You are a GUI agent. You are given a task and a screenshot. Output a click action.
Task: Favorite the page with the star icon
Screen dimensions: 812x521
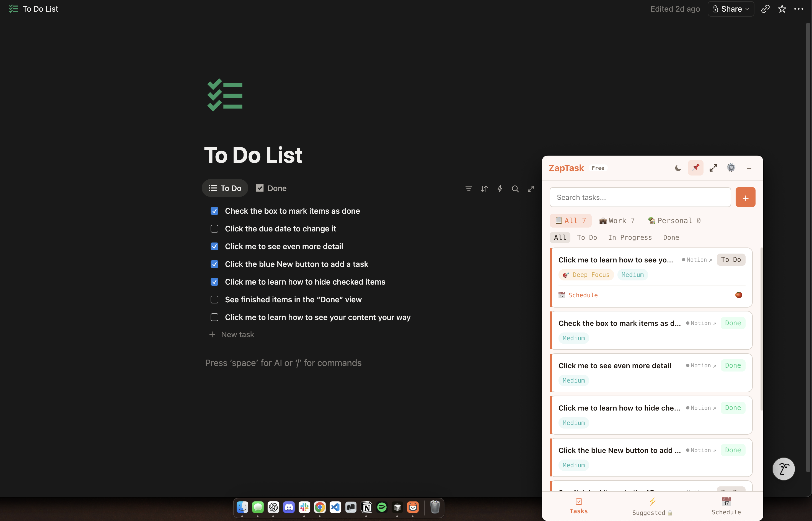pyautogui.click(x=782, y=9)
